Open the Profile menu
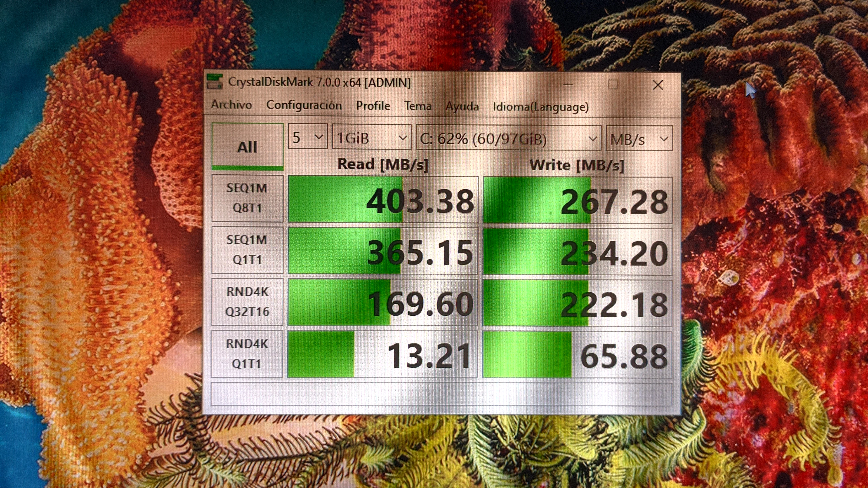The height and width of the screenshot is (488, 868). click(373, 106)
